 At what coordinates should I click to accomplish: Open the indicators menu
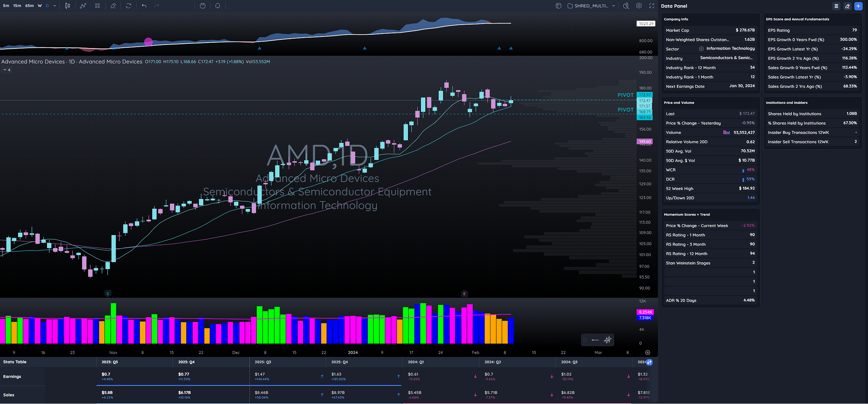coord(83,6)
